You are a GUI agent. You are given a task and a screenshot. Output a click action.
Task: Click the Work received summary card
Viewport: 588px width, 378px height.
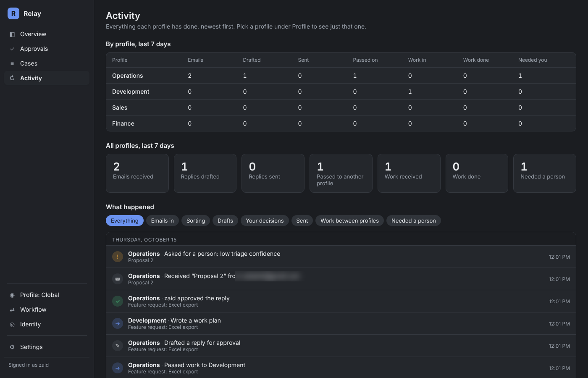pyautogui.click(x=409, y=173)
